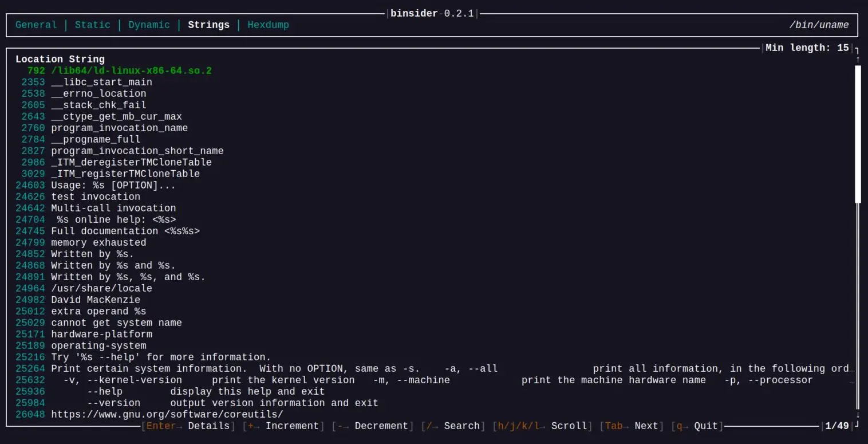This screenshot has height=444, width=868.
Task: Click the Tab Next hint
Action: coord(632,426)
